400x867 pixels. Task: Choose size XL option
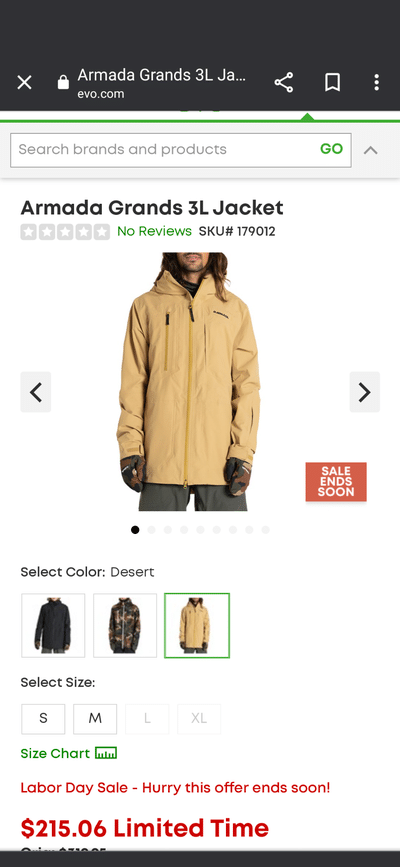coord(199,719)
